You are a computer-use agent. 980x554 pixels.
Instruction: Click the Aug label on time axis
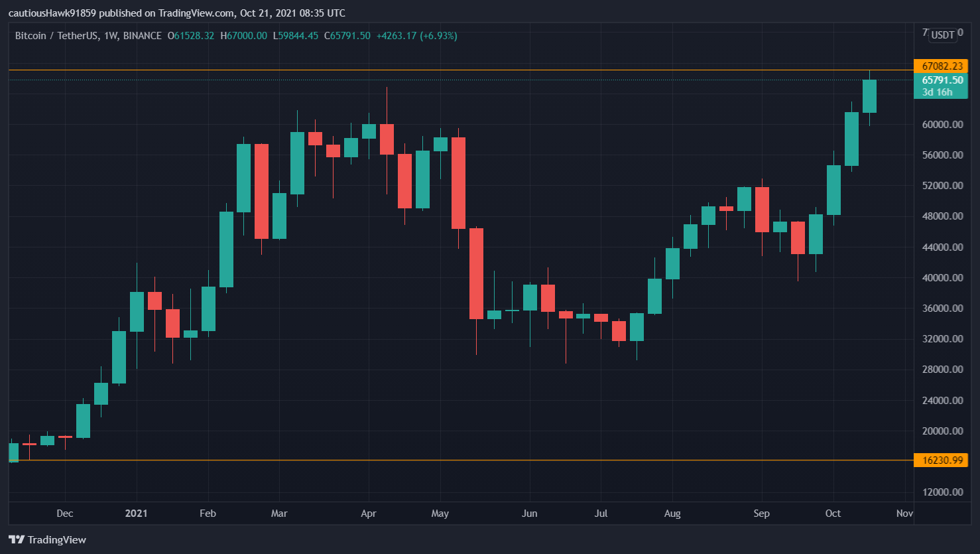(x=672, y=514)
